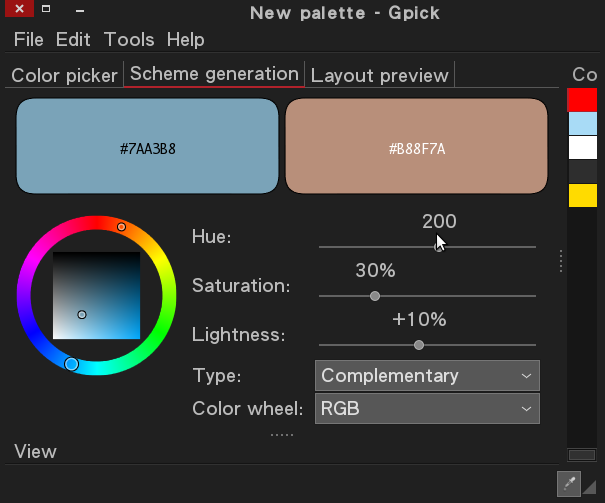This screenshot has height=503, width=605.
Task: Expand the Color wheel dropdown showing RGB
Action: [x=427, y=408]
